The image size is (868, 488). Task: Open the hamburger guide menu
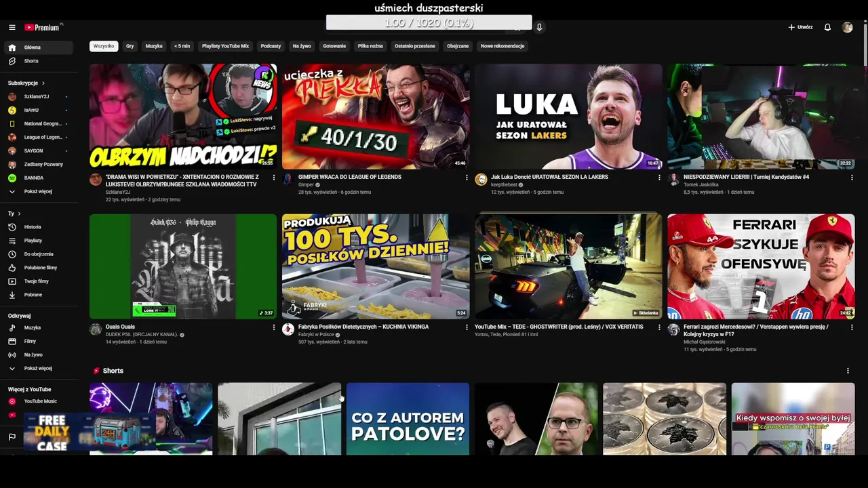tap(12, 27)
